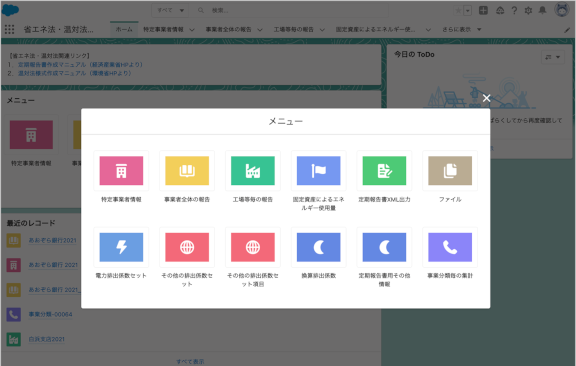The height and width of the screenshot is (366, 576).
Task: Click the メニュー dialog title text
Action: 285,121
